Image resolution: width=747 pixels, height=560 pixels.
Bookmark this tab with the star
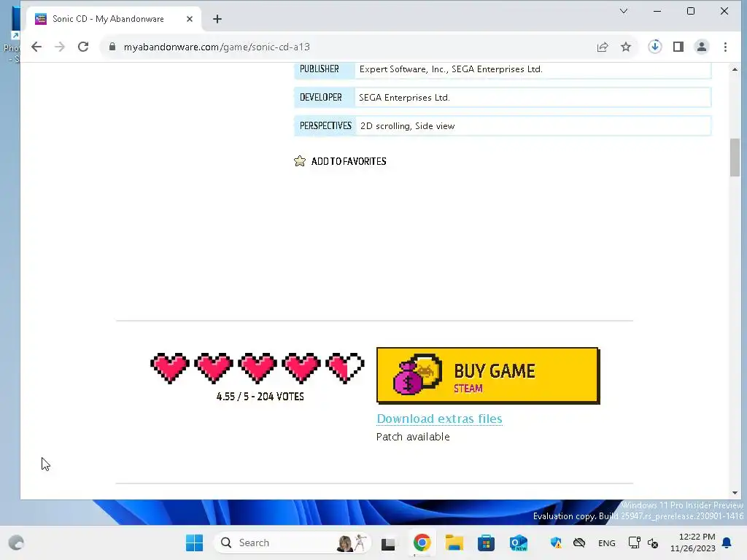click(x=626, y=47)
